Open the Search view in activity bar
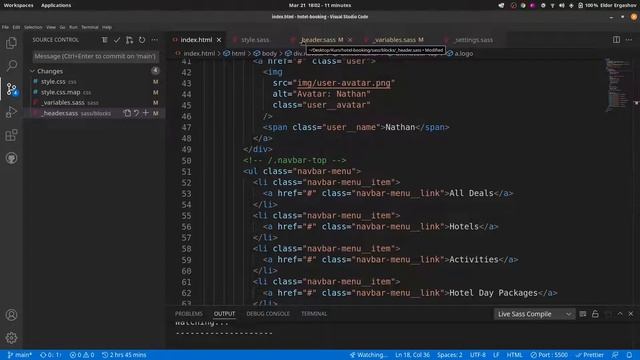This screenshot has width=640, height=360. click(x=11, y=65)
